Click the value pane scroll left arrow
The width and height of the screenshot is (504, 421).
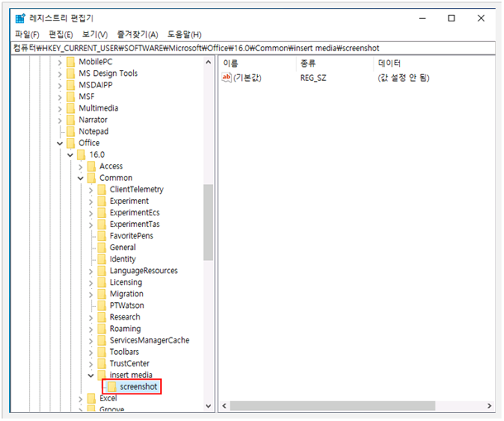(x=225, y=406)
